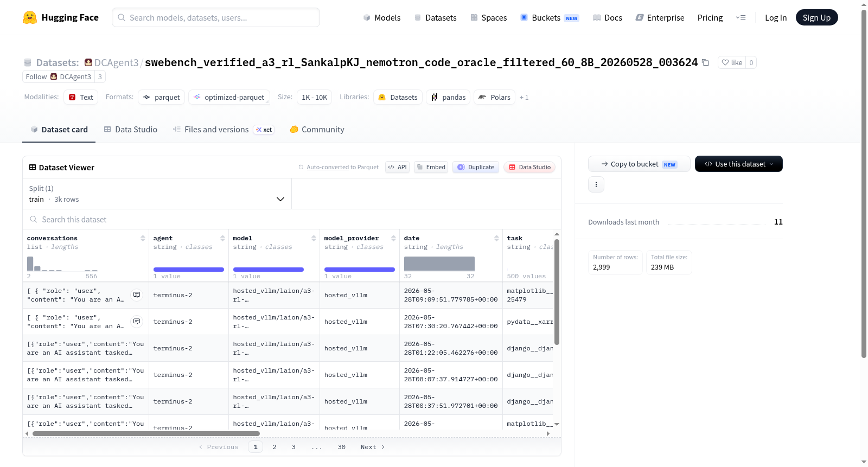This screenshot has height=467, width=868.
Task: Click the Text modality tag
Action: 81,97
